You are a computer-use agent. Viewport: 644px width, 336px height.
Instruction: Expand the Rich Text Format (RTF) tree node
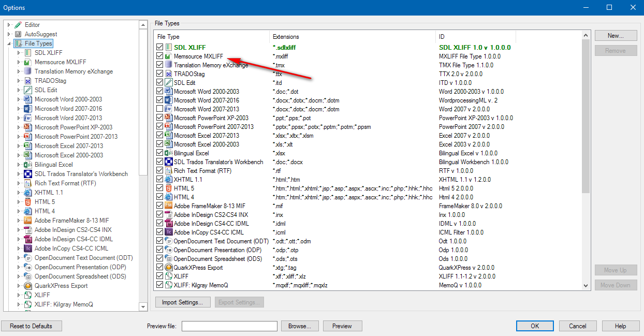pyautogui.click(x=19, y=183)
